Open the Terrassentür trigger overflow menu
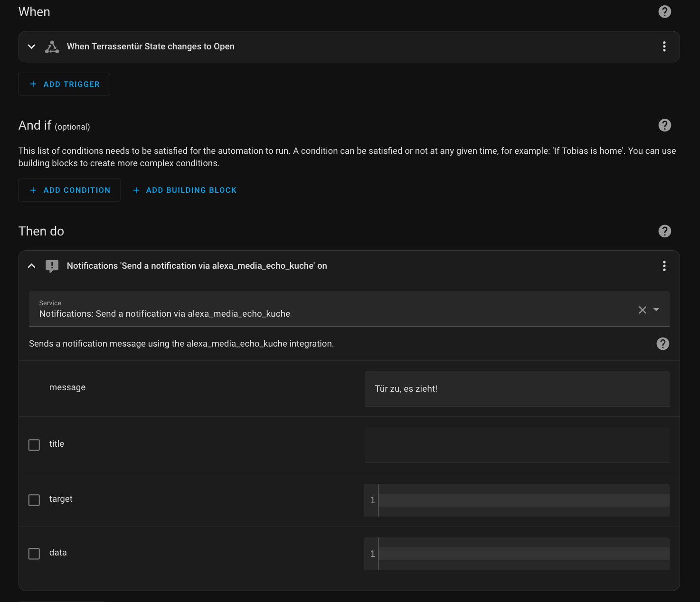The height and width of the screenshot is (602, 700). point(664,47)
